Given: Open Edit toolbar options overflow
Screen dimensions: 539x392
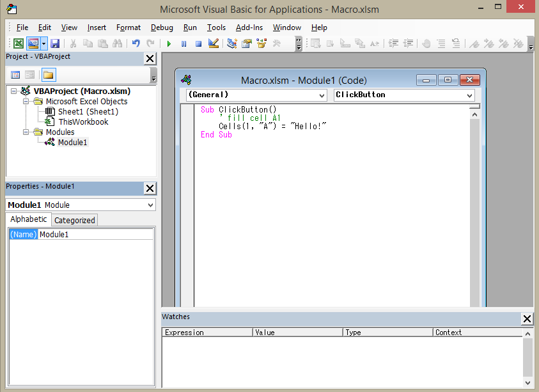Looking at the screenshot, I should pos(531,43).
